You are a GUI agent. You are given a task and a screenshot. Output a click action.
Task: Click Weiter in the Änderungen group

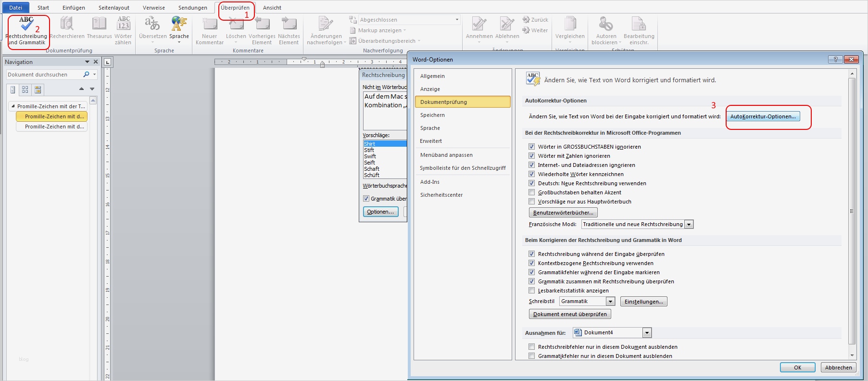coord(535,30)
